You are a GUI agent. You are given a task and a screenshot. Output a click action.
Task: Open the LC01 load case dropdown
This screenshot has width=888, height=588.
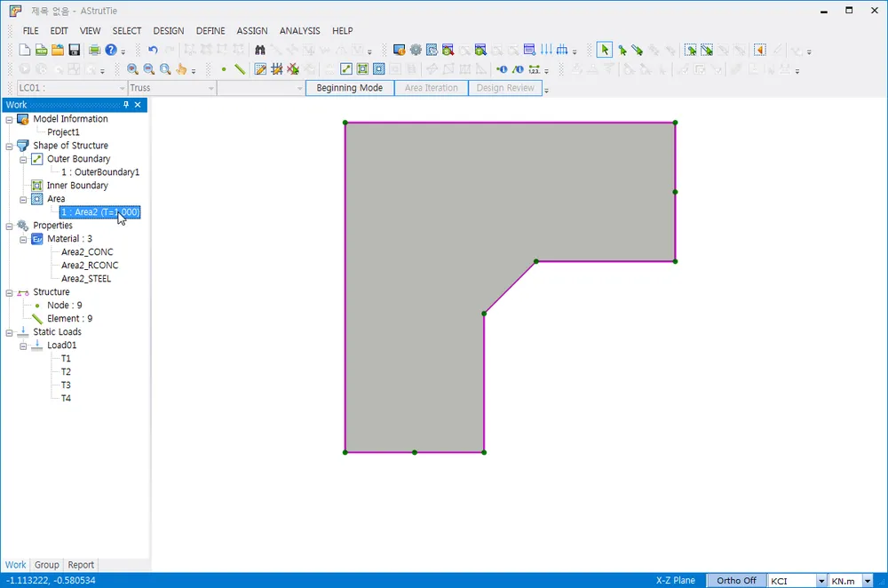71,88
